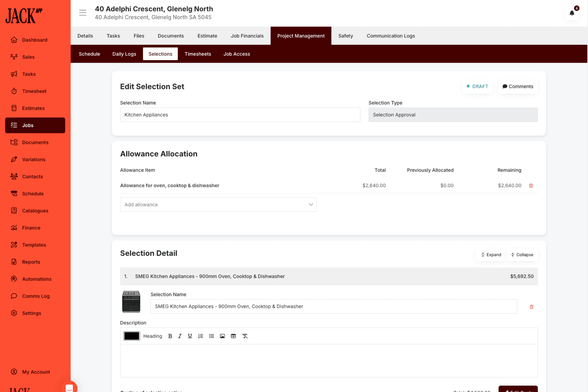The image size is (588, 392).
Task: Expand all selection detail items
Action: pyautogui.click(x=491, y=255)
